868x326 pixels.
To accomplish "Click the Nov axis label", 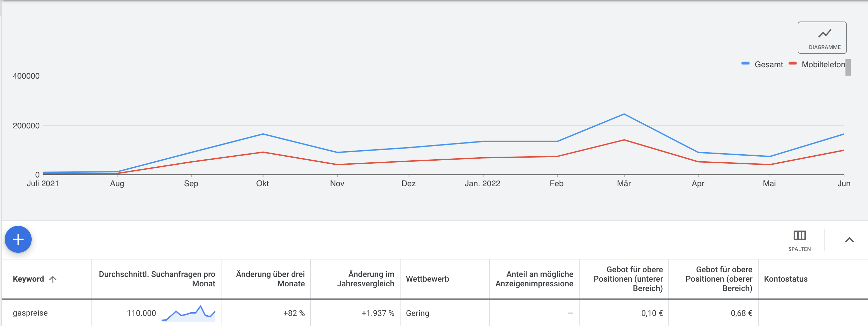I will click(x=337, y=184).
